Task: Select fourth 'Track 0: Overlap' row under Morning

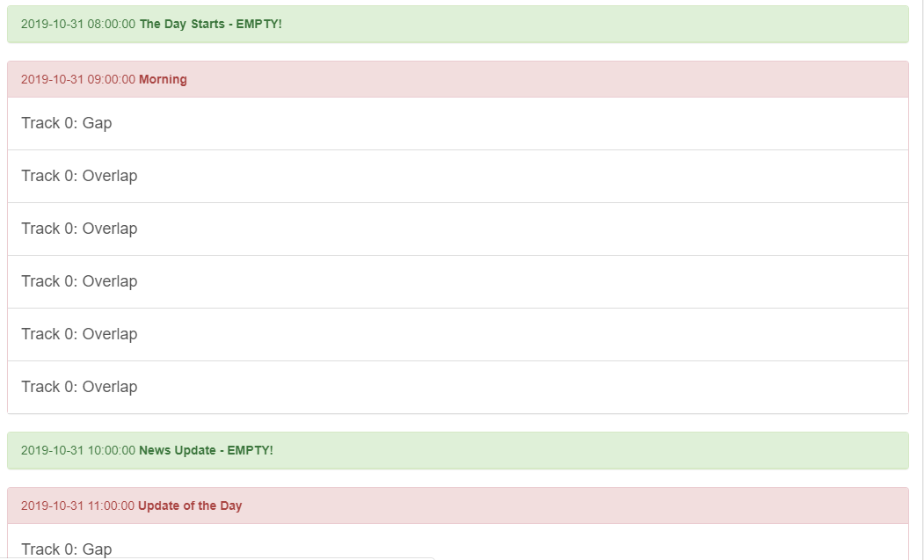Action: (79, 334)
